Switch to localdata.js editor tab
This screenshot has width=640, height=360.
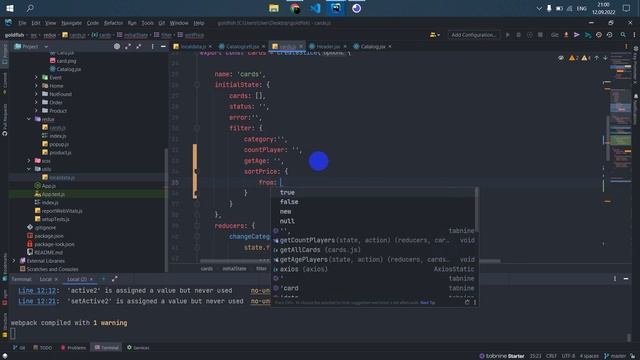[192, 47]
